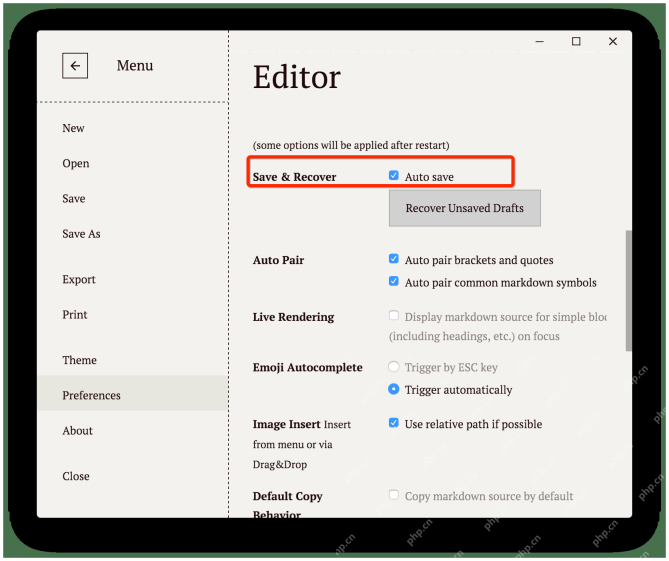This screenshot has width=669, height=561.
Task: Select the Preferences menu entry
Action: click(133, 393)
